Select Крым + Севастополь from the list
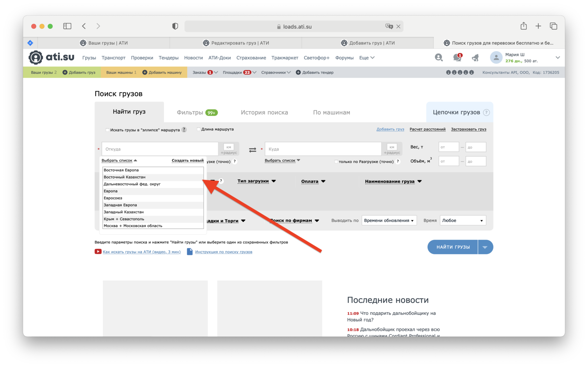The width and height of the screenshot is (588, 367). tap(153, 219)
